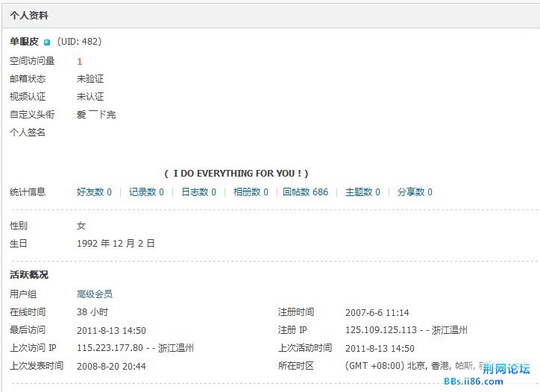This screenshot has width=540, height=392.
Task: Click the timezone (GMT +08:00) text
Action: pos(374,365)
